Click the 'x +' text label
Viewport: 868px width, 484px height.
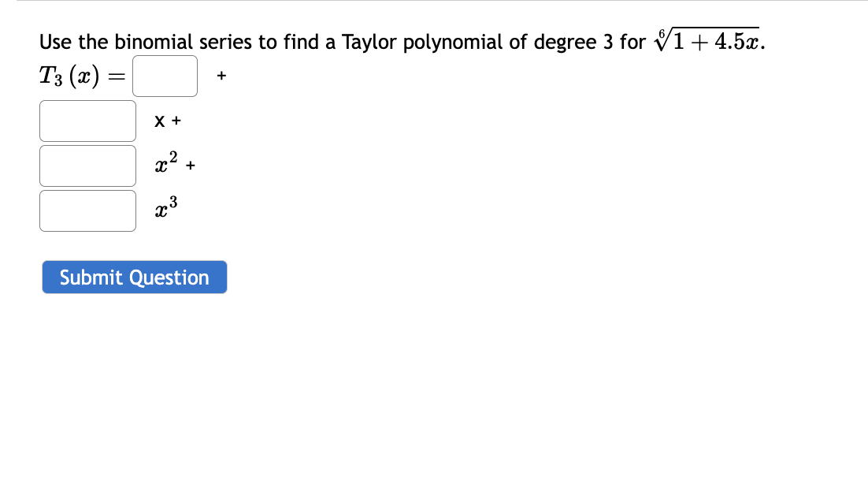(166, 121)
